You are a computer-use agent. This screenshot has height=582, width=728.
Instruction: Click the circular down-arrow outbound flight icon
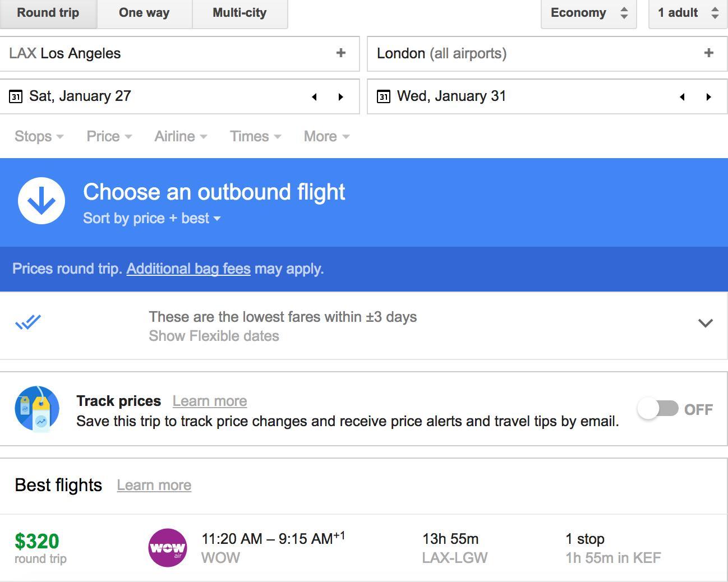tap(42, 201)
